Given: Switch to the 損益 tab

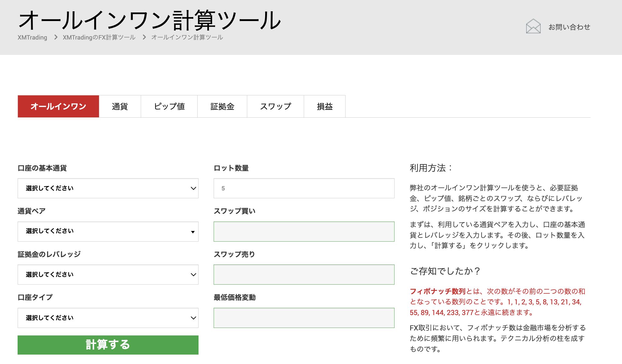Looking at the screenshot, I should point(325,106).
